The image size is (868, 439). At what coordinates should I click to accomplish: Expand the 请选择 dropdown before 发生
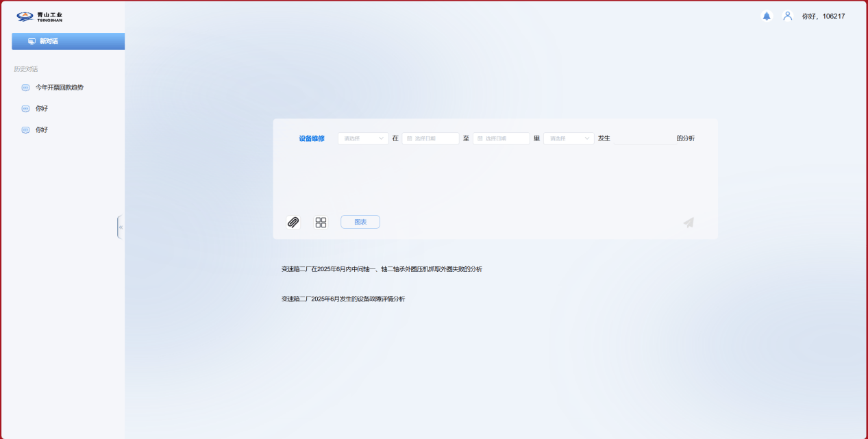pyautogui.click(x=569, y=138)
